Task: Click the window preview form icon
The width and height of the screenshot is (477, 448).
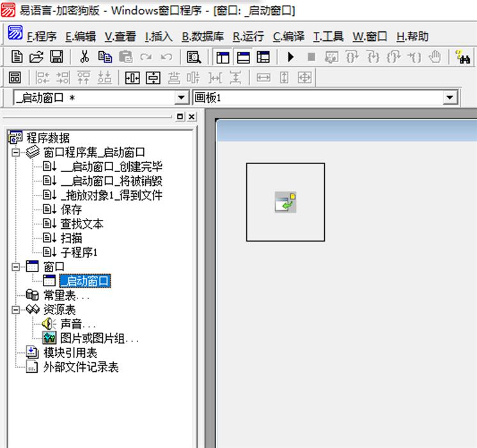Action: tap(15, 77)
